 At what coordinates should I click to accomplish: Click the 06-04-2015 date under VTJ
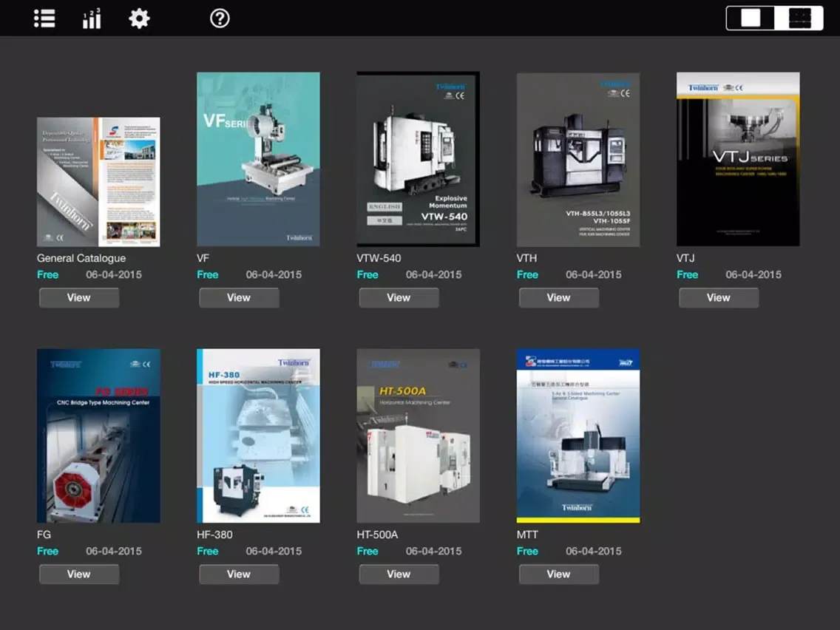753,275
